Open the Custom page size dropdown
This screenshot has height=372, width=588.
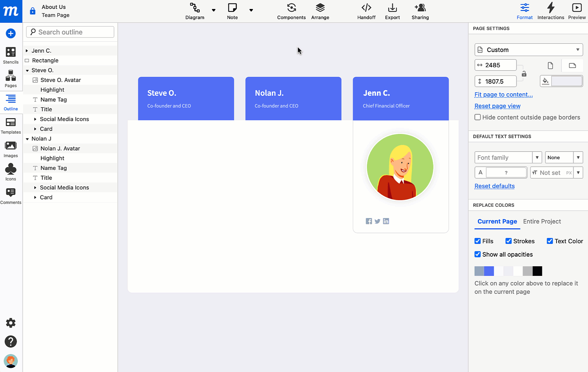(x=528, y=50)
